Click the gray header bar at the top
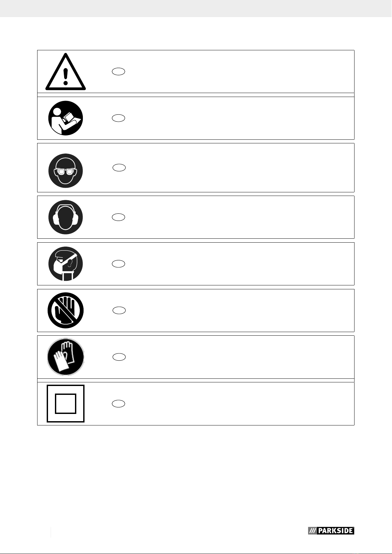This screenshot has width=392, height=554. click(196, 9)
